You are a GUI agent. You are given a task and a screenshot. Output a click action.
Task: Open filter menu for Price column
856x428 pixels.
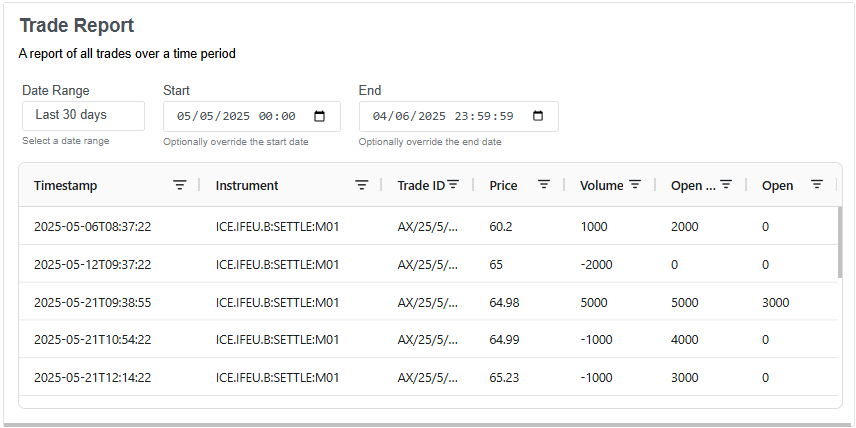[544, 185]
